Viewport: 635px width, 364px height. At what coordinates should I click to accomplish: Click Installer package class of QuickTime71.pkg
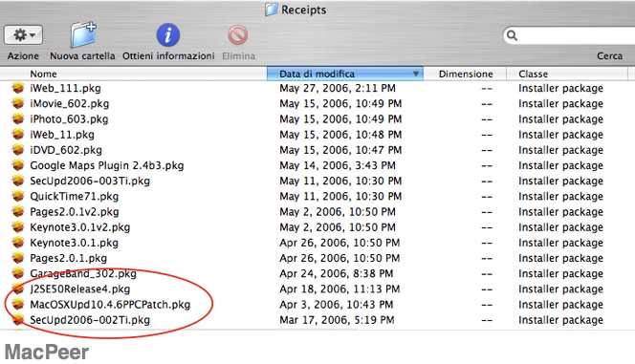(561, 196)
